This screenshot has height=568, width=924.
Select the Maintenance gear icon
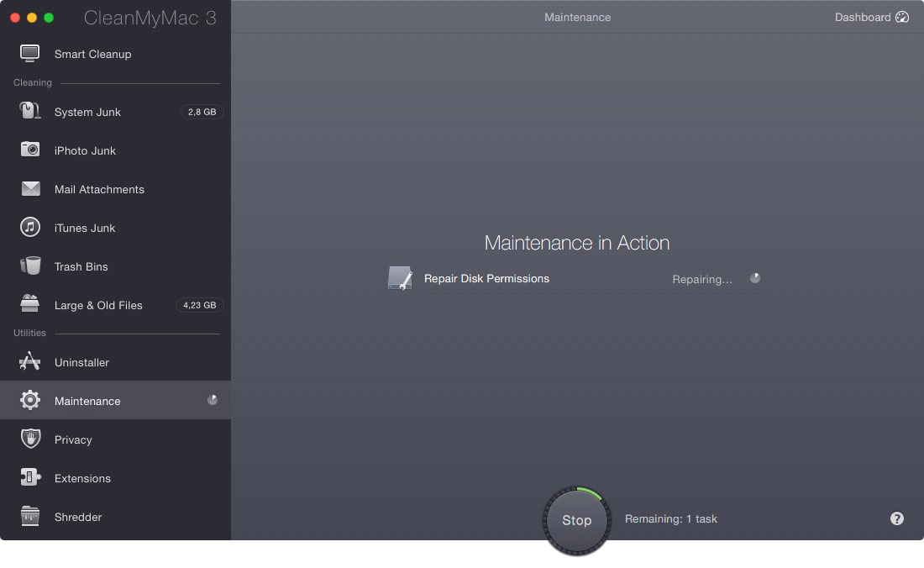[x=30, y=400]
